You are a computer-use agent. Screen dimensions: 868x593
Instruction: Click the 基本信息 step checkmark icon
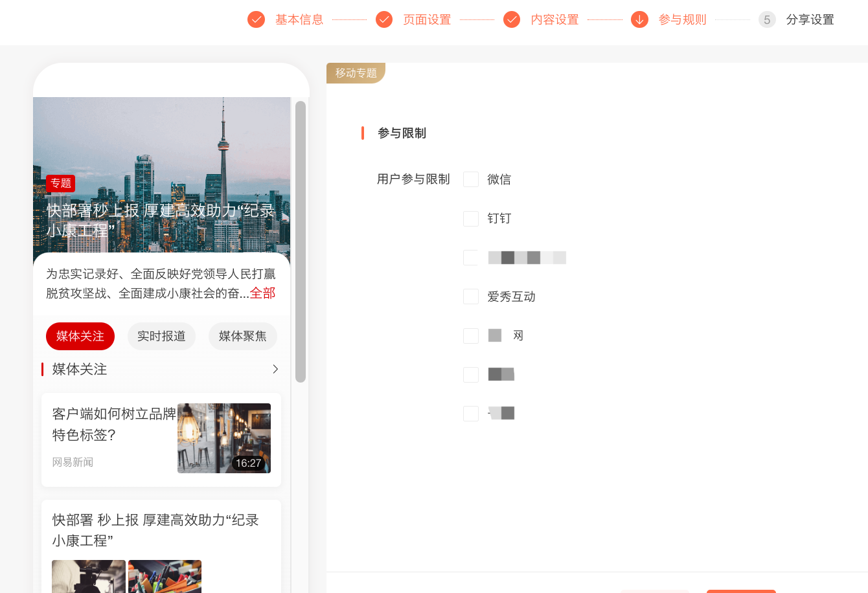click(x=257, y=19)
